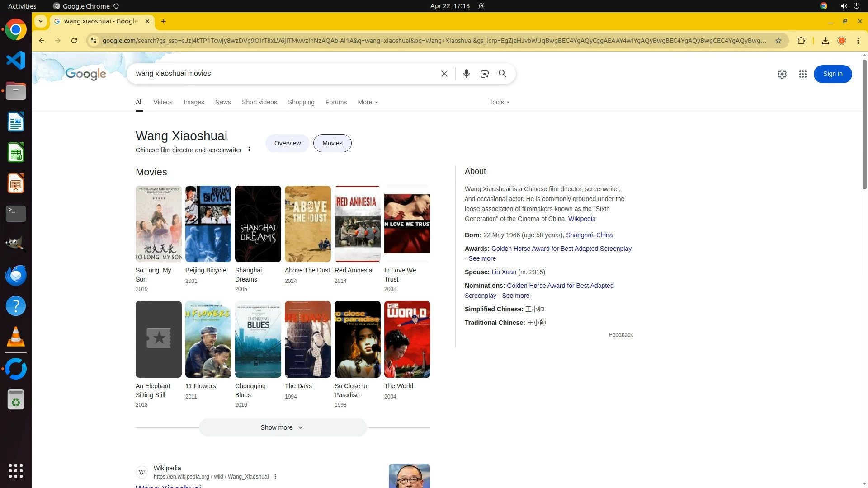Viewport: 868px width, 488px height.
Task: Open the Liu Xuan spouse link
Action: click(x=504, y=272)
